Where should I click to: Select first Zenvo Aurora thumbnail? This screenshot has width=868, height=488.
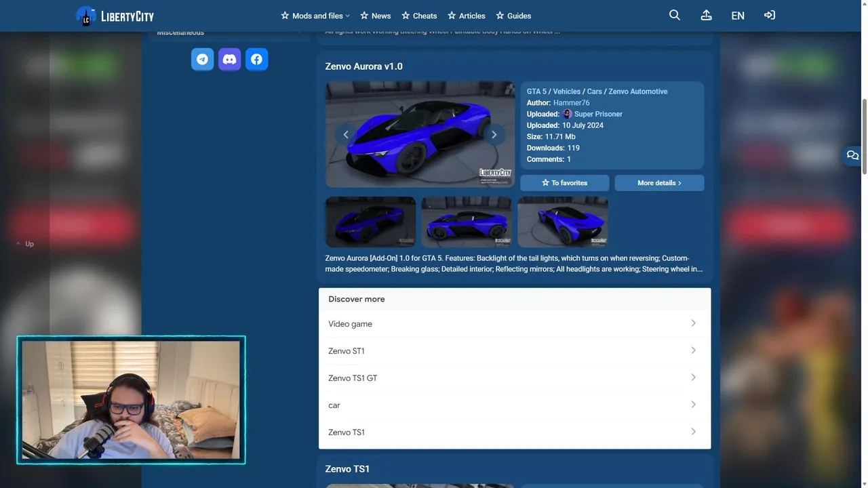click(x=370, y=222)
